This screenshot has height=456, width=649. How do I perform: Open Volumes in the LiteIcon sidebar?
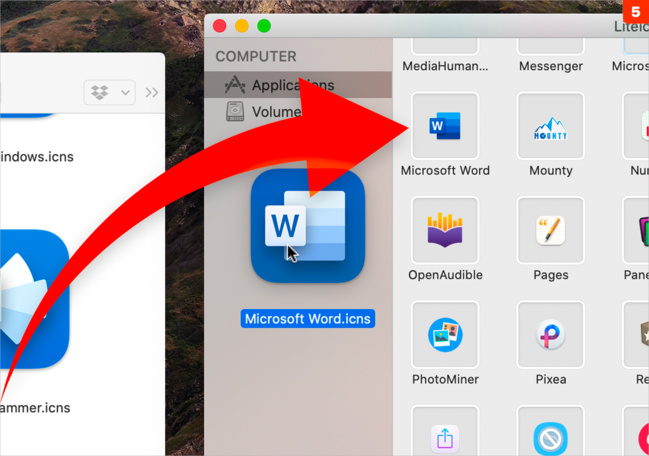click(298, 111)
